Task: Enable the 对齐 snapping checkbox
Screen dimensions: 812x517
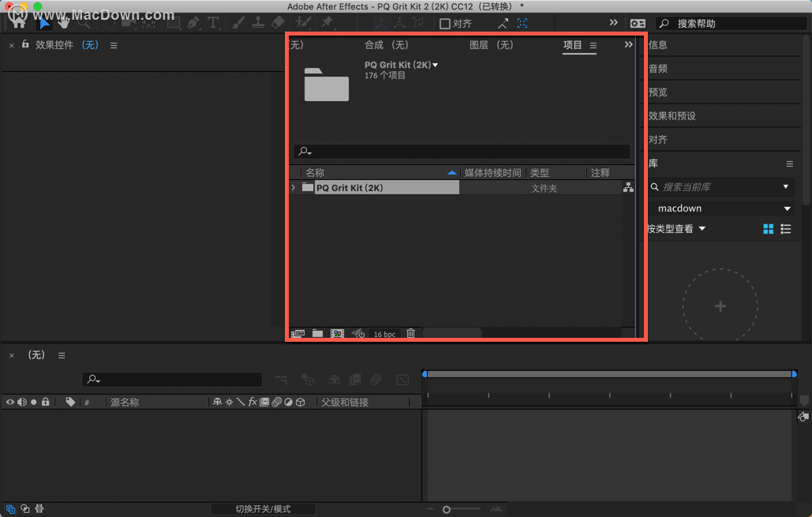Action: [444, 24]
